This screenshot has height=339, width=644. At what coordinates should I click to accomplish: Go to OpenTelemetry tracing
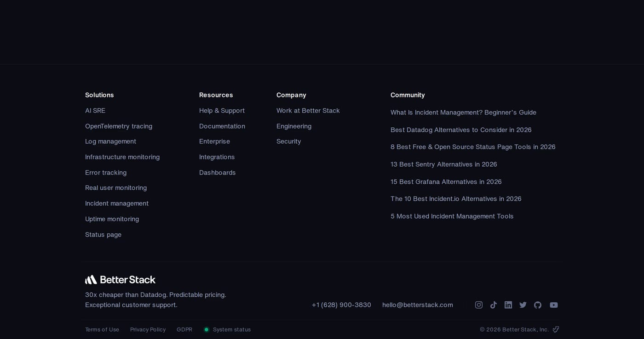119,126
